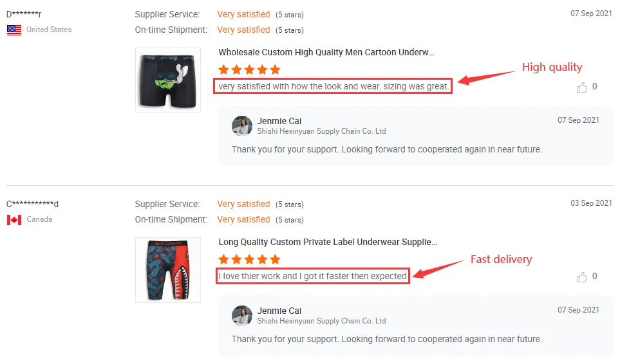Screen dimensions: 620x364
Task: Select the review text about faster then expected
Action: point(312,276)
